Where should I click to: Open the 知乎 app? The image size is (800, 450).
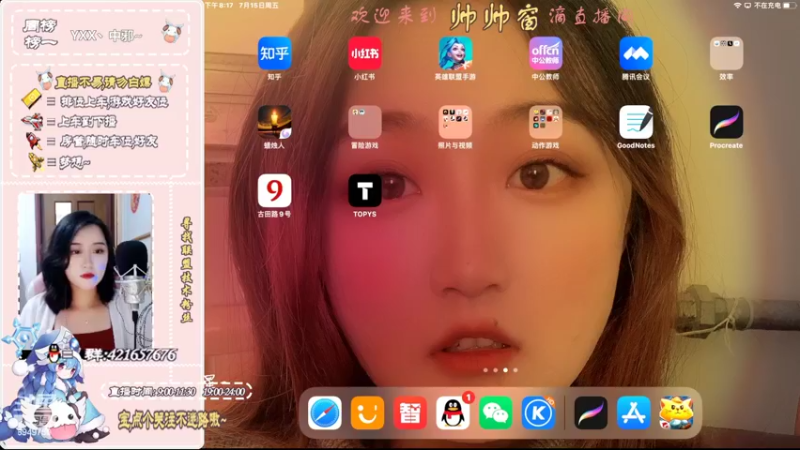(274, 53)
